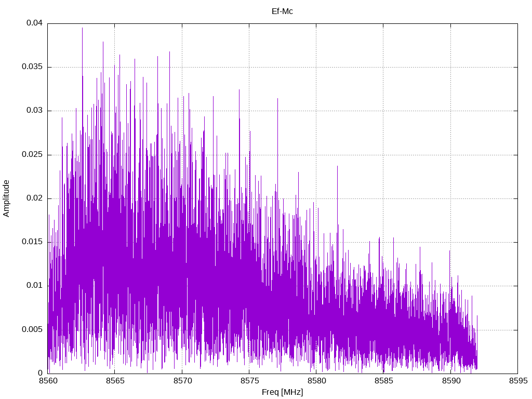Click the Freq [MHz] x-axis label
532x399 pixels.
[282, 392]
